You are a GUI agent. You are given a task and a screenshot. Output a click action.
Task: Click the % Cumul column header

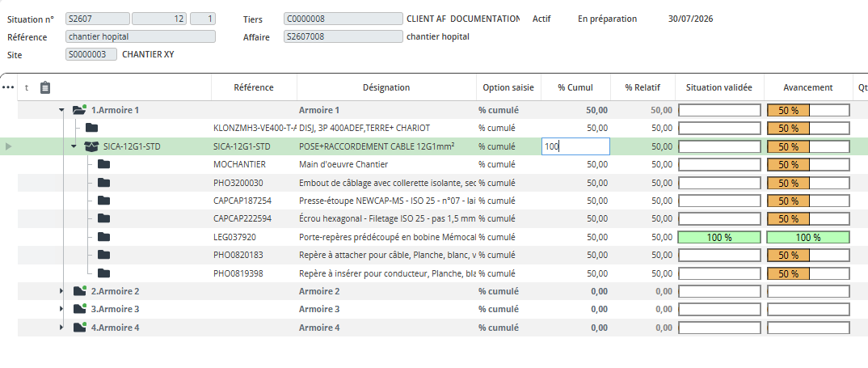point(575,87)
